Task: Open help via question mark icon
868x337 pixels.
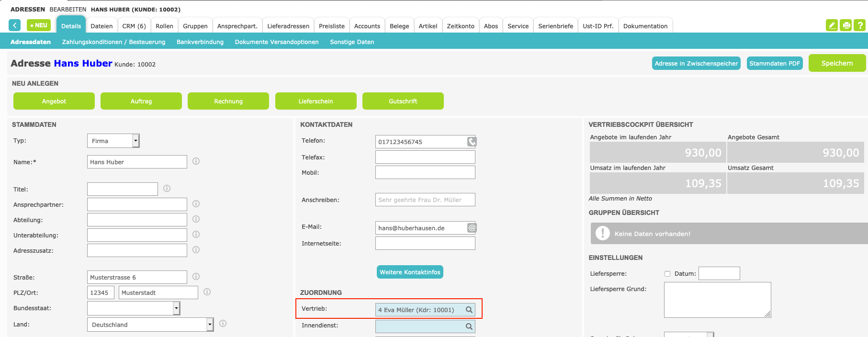Action: point(860,25)
